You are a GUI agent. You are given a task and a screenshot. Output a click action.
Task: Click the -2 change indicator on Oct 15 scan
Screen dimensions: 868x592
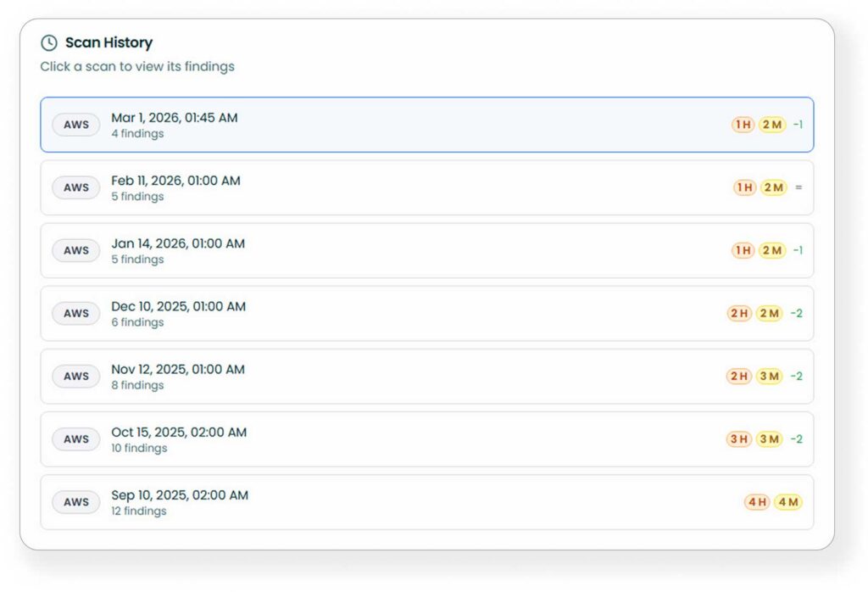[798, 438]
